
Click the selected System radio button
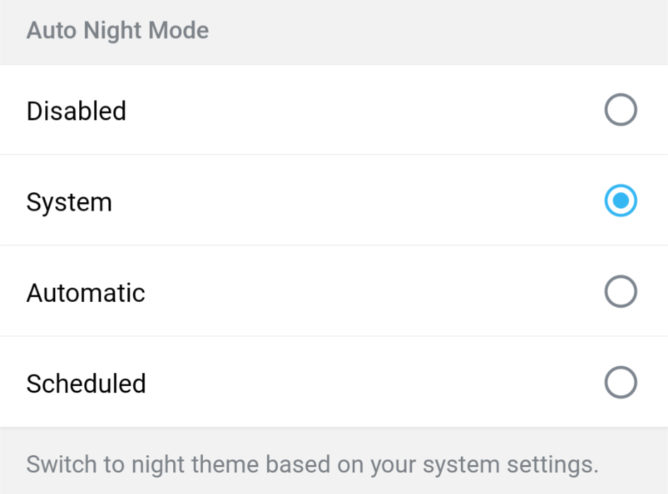point(620,201)
